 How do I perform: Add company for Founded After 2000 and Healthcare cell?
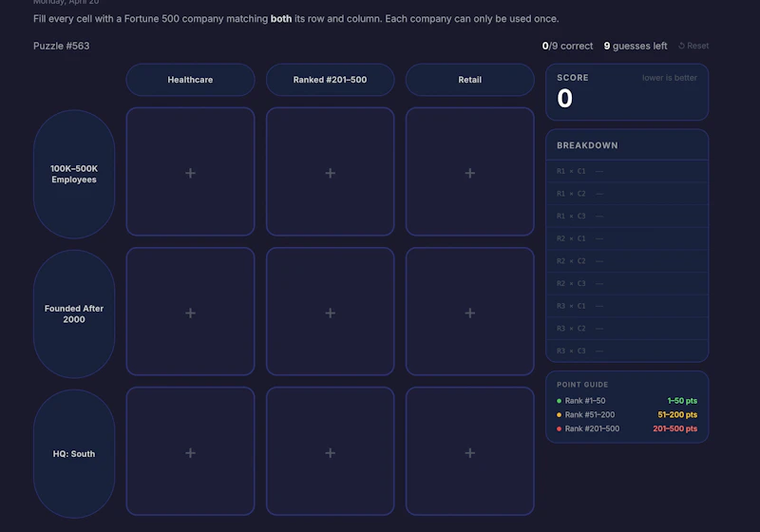pyautogui.click(x=191, y=312)
